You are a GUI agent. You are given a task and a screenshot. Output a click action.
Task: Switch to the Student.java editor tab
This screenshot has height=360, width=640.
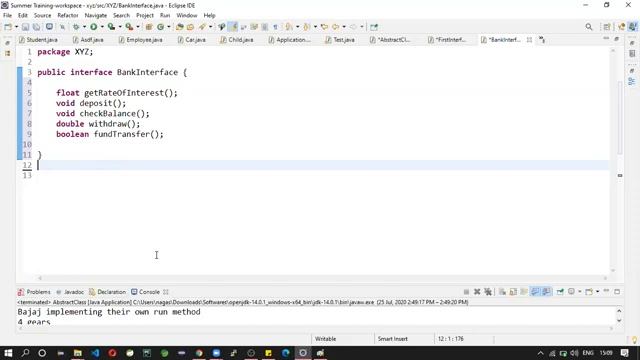(38, 40)
